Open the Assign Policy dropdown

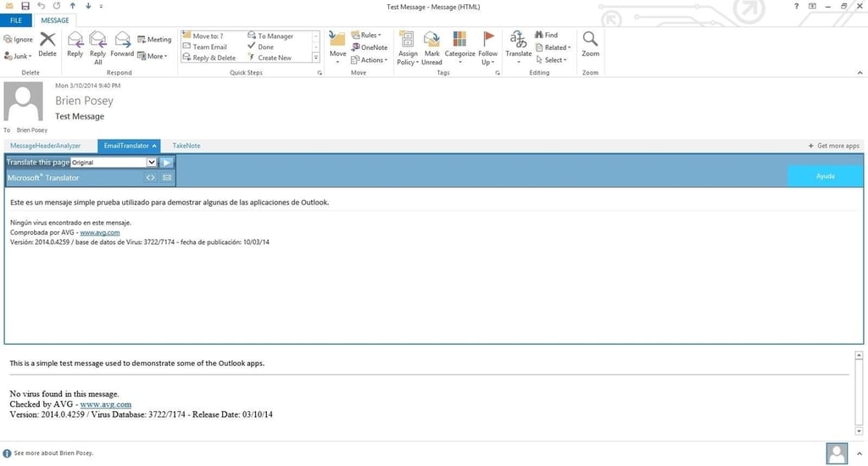point(408,48)
